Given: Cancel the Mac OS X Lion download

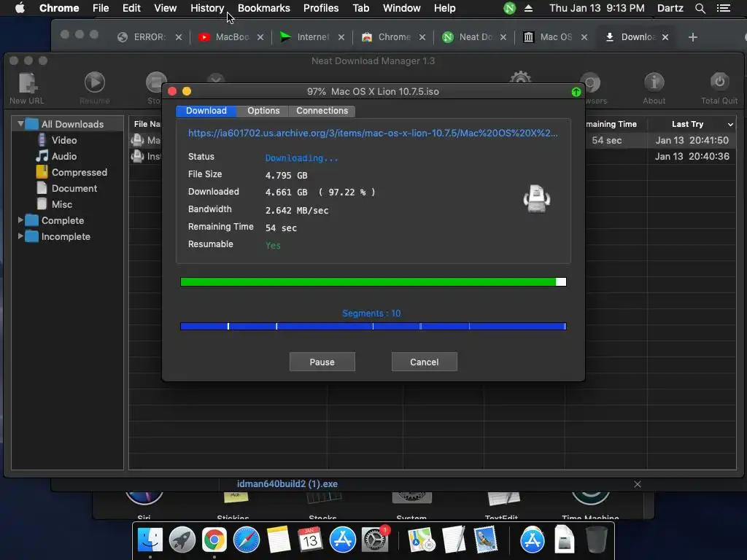Looking at the screenshot, I should pyautogui.click(x=424, y=362).
